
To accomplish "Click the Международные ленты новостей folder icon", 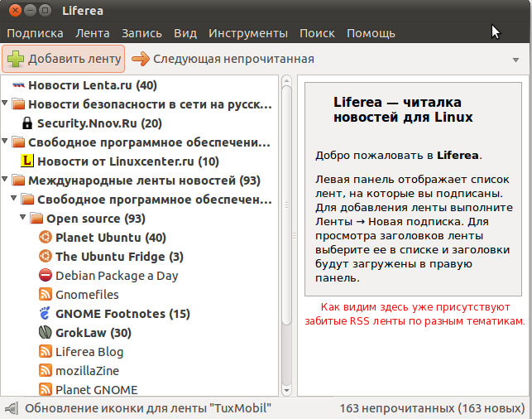I will coord(18,181).
